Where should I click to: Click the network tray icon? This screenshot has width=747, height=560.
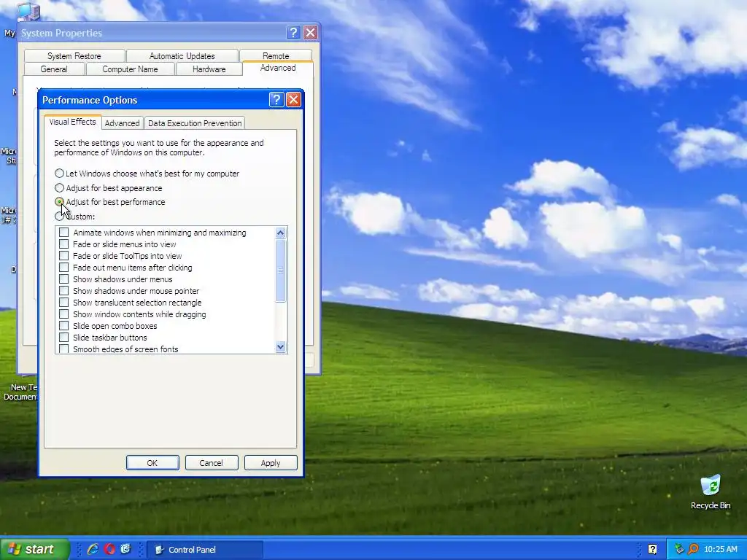coord(679,550)
